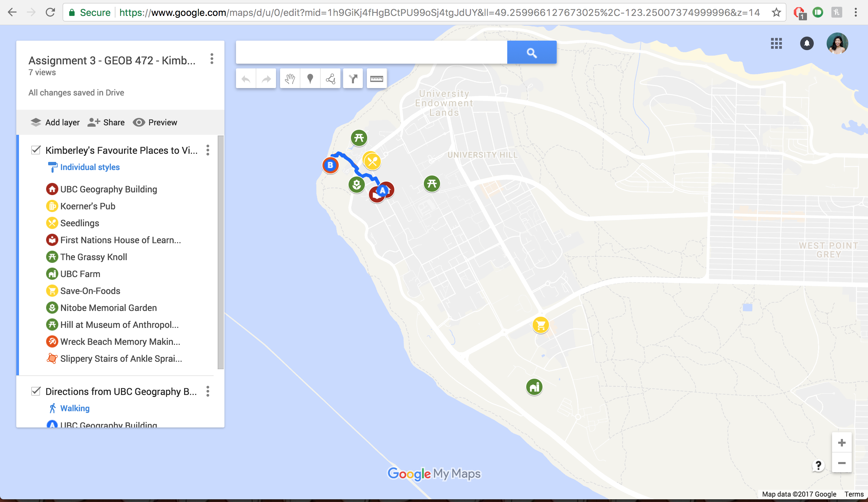Click Share button

106,123
